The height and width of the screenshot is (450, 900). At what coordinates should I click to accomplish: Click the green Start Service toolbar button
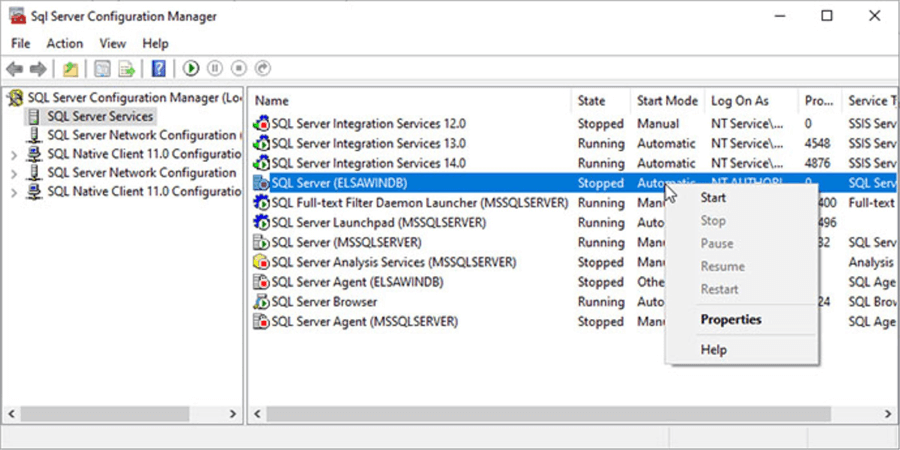[x=191, y=69]
